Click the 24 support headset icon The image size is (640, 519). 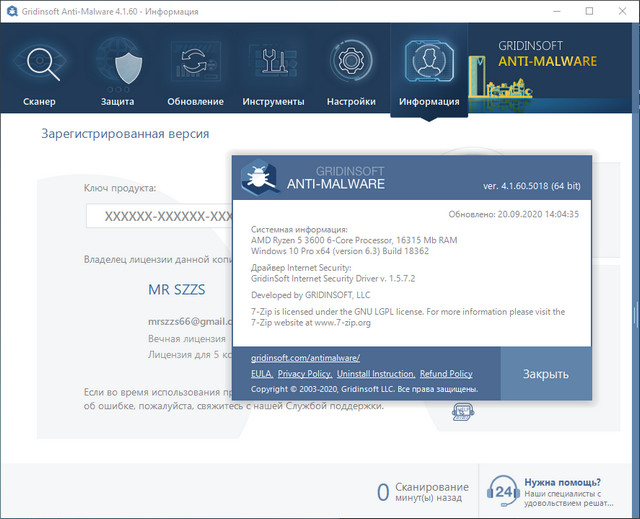click(x=503, y=492)
